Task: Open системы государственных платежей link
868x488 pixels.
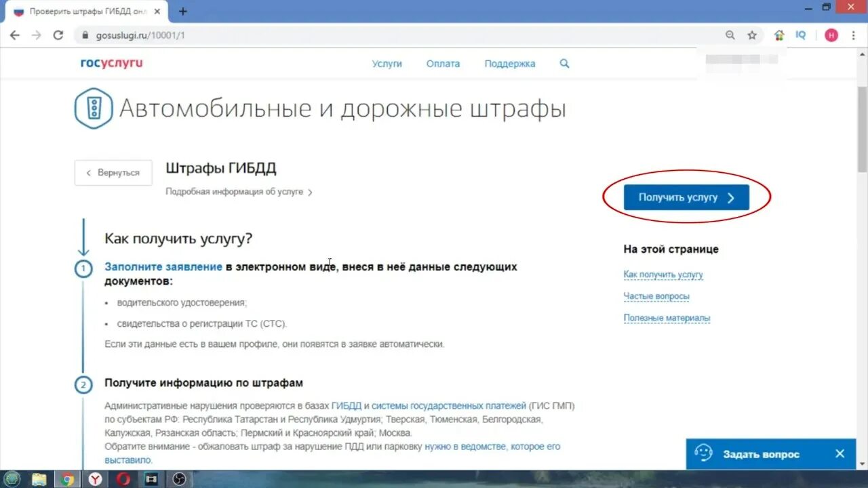Action: (x=449, y=406)
